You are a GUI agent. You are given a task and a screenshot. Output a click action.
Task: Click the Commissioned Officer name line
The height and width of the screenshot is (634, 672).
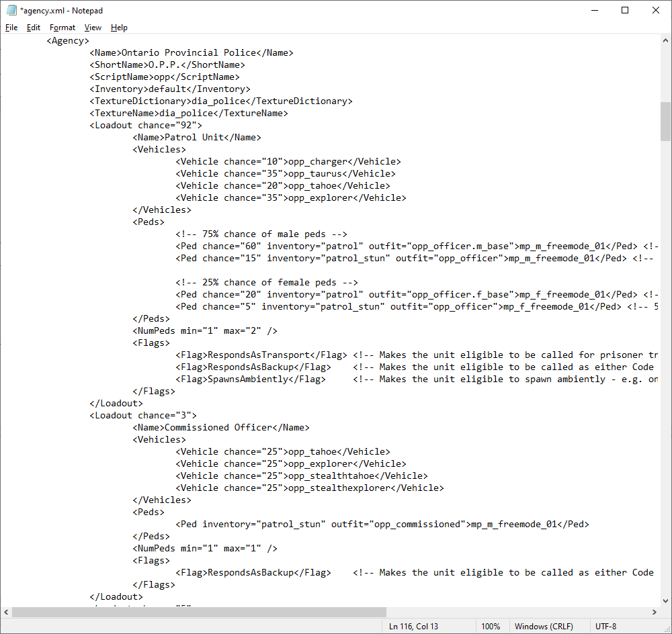[x=221, y=427]
